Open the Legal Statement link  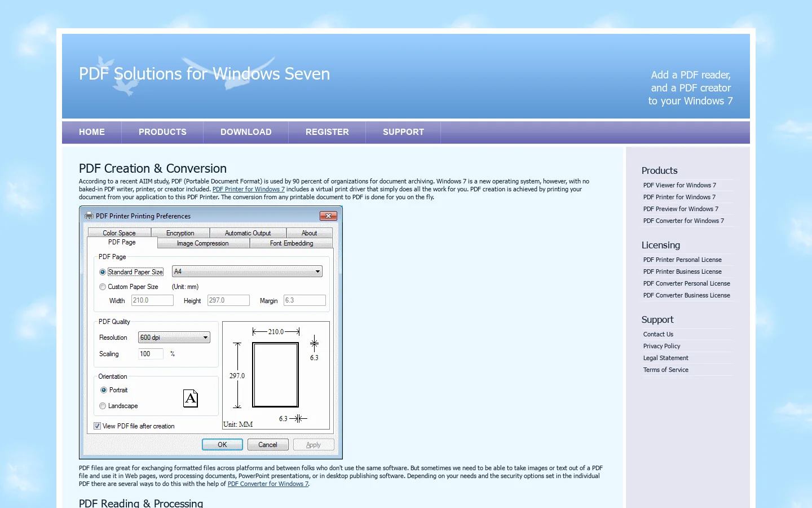click(x=665, y=358)
